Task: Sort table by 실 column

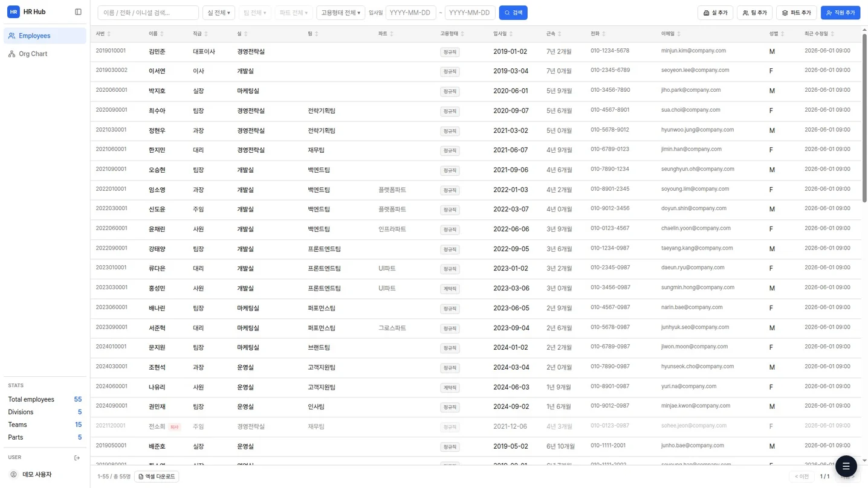Action: 242,34
